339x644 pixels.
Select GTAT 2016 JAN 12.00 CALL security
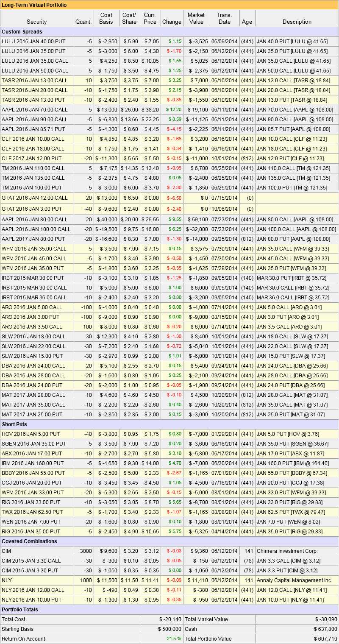(x=35, y=198)
